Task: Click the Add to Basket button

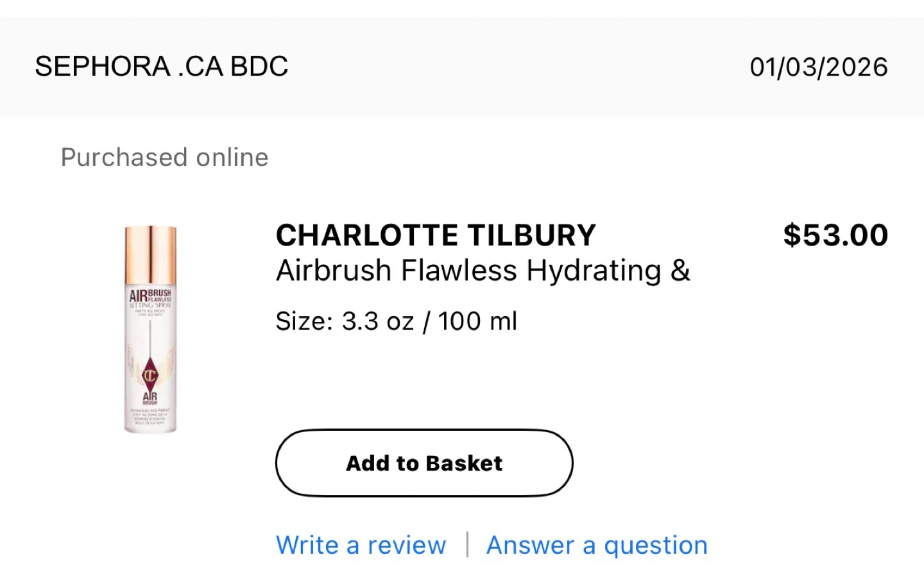Action: (424, 463)
